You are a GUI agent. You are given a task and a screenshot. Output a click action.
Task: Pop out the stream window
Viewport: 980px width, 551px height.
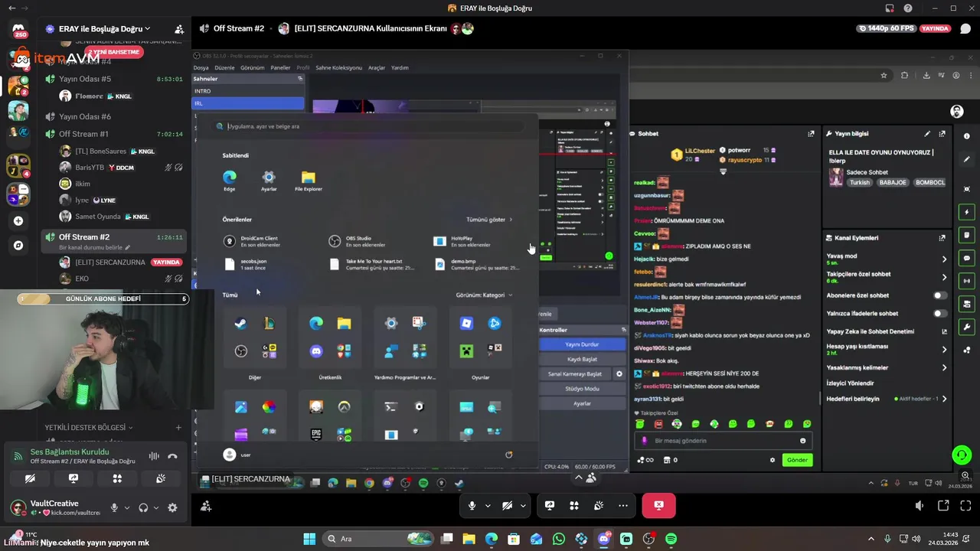[943, 506]
